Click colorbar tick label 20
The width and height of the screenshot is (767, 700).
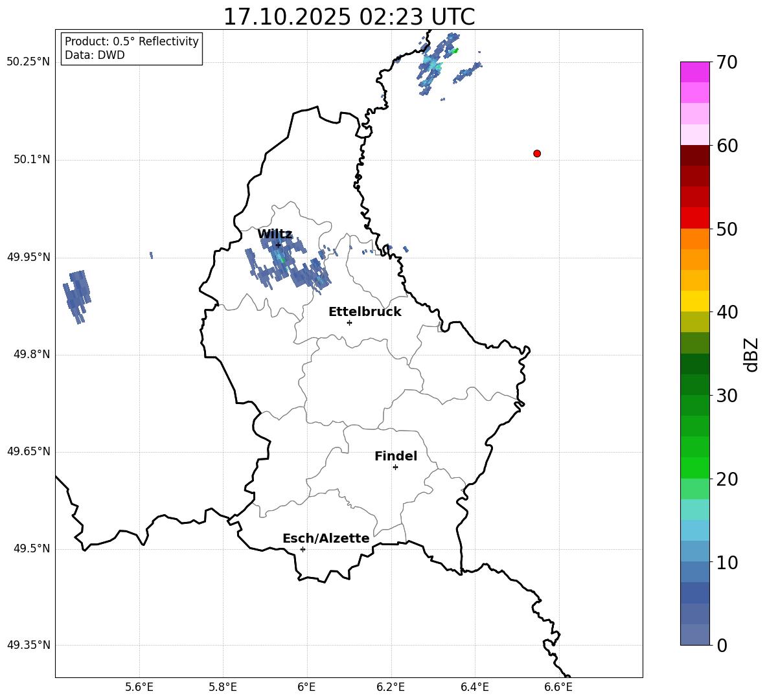(727, 479)
